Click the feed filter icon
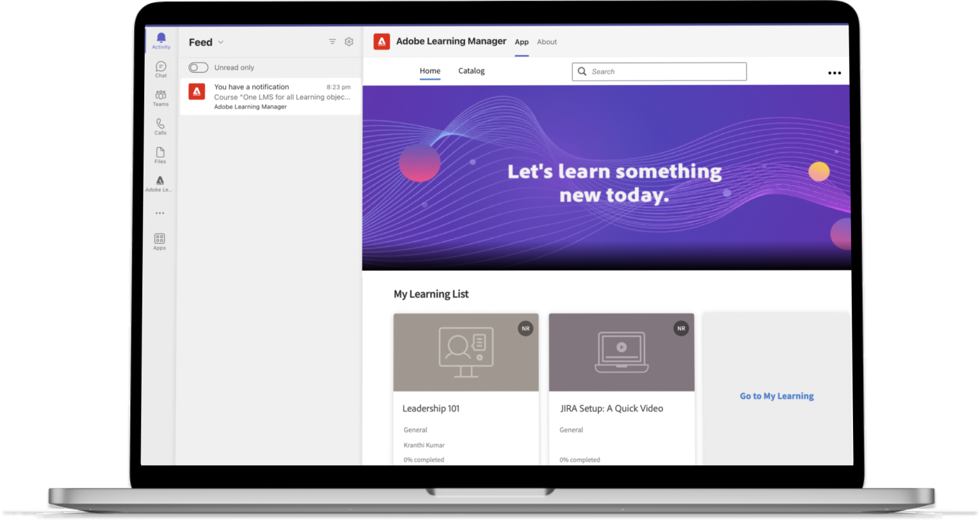This screenshot has width=980, height=528. (x=332, y=41)
